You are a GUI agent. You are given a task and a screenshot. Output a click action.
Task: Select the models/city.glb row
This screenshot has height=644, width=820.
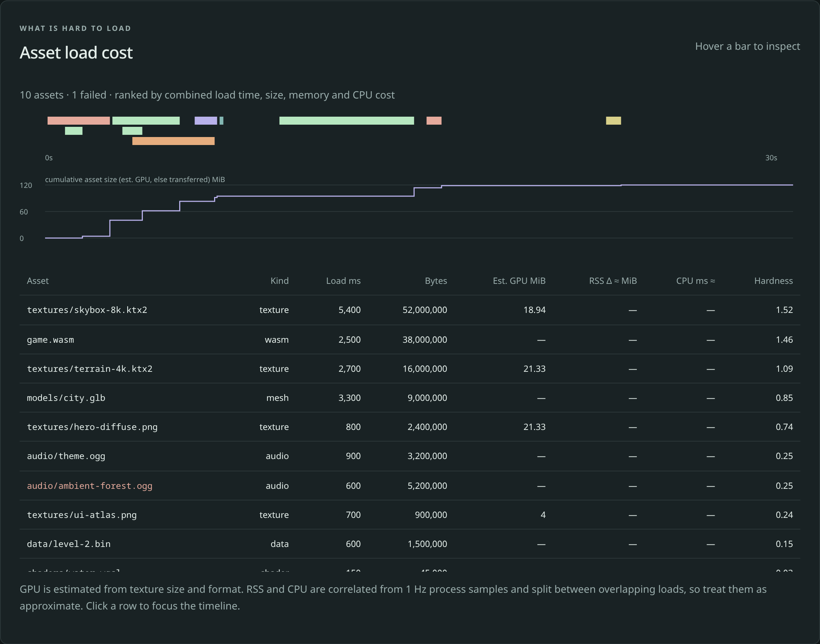(x=410, y=398)
